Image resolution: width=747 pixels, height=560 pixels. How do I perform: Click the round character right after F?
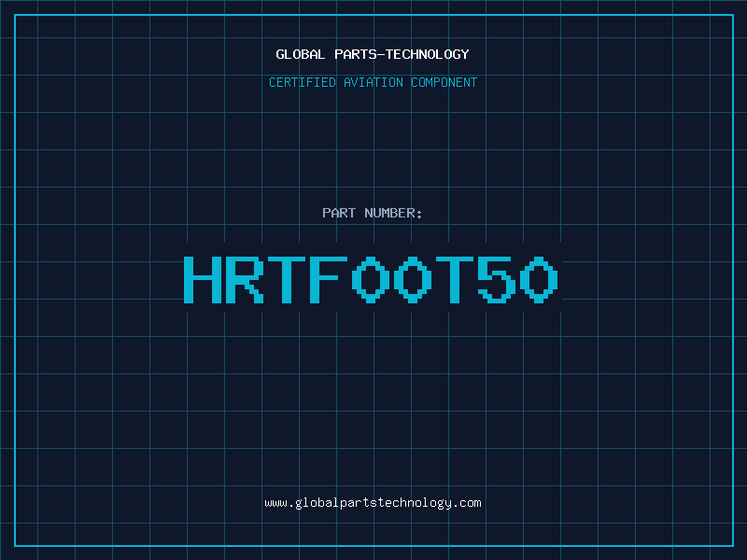[x=371, y=278]
